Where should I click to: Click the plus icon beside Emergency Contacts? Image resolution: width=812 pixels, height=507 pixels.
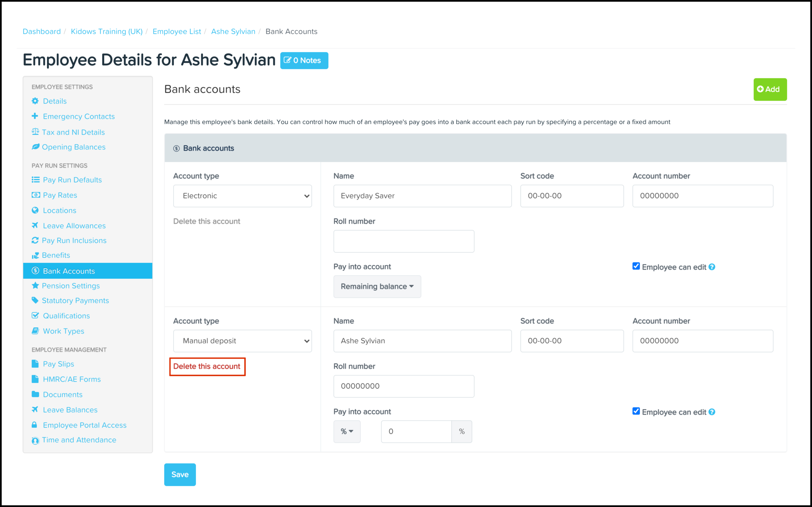[35, 116]
